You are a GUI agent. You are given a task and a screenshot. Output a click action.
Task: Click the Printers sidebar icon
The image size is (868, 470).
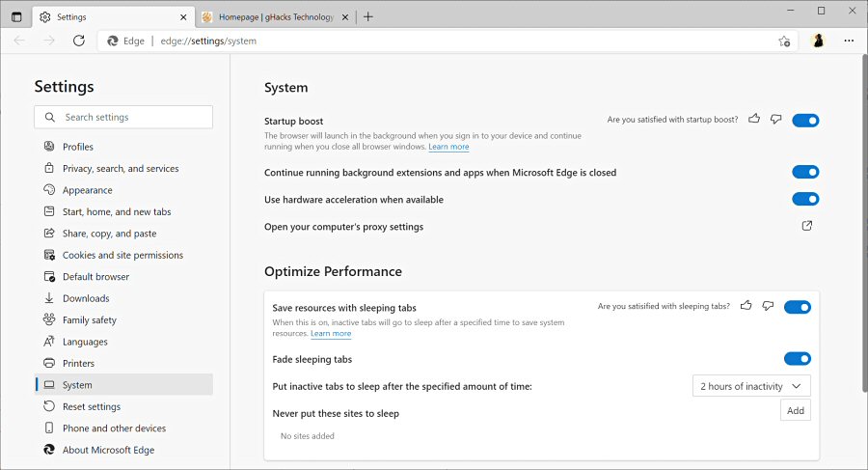point(49,363)
